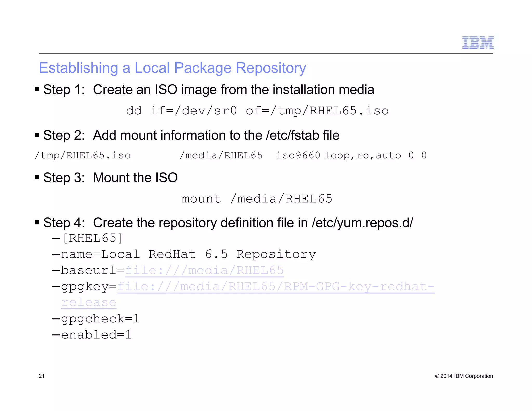
Task: Open the file:///media/RHEL65 baseurl link
Action: (204, 270)
